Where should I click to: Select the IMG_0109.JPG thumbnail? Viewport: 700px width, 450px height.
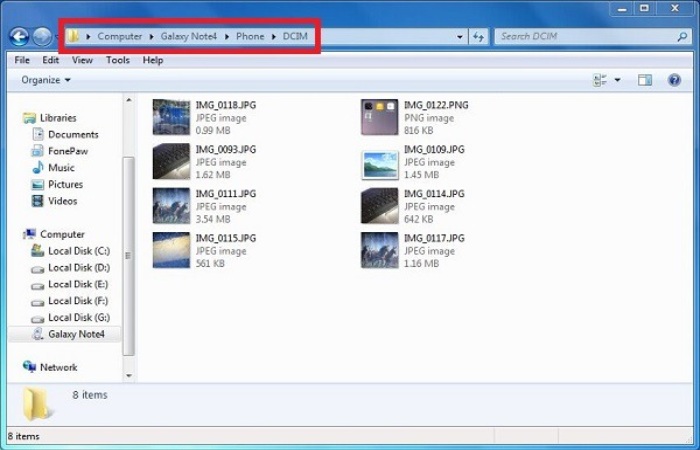point(379,165)
